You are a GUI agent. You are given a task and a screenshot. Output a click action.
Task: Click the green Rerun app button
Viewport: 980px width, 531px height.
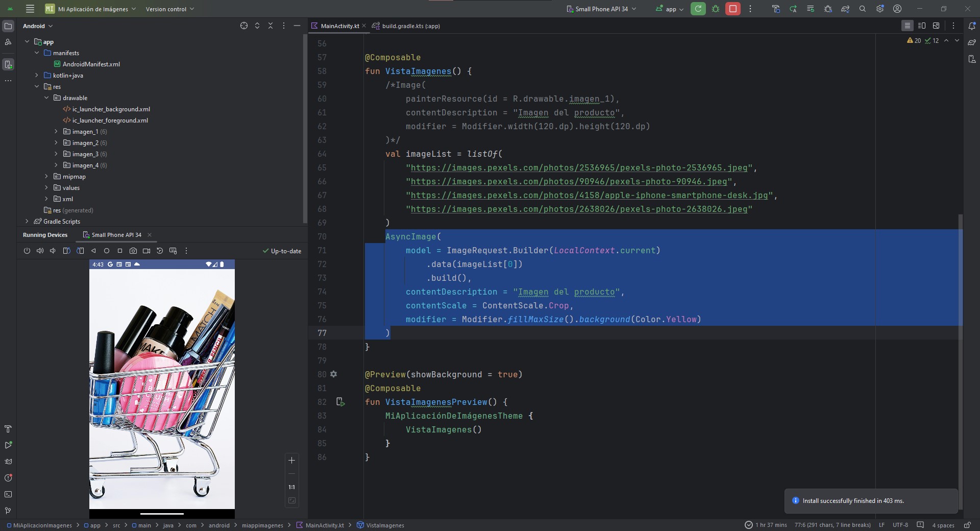[x=698, y=9]
